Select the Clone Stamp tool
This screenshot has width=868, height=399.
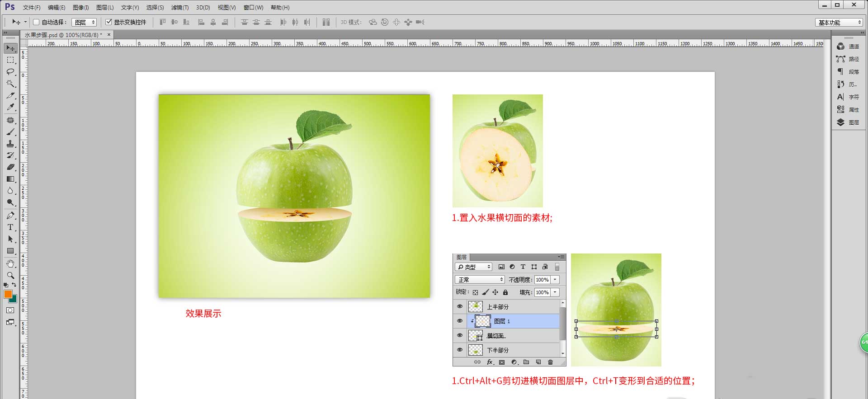[10, 144]
